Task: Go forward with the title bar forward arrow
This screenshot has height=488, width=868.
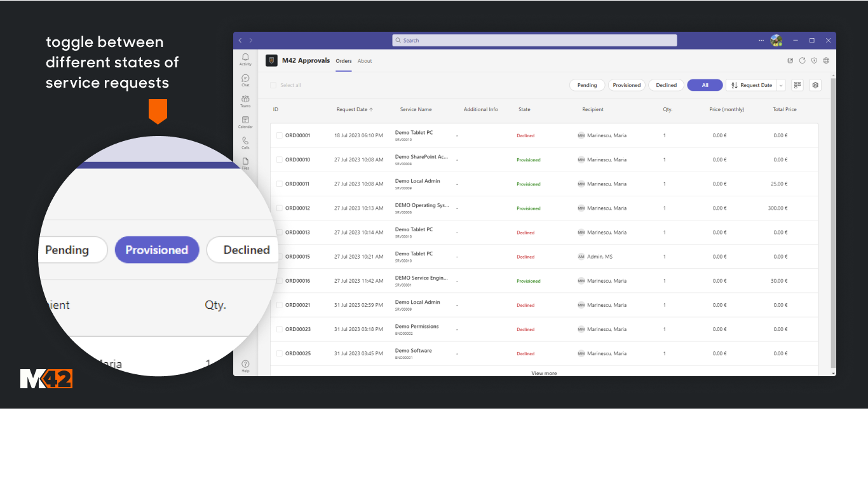Action: pos(251,40)
